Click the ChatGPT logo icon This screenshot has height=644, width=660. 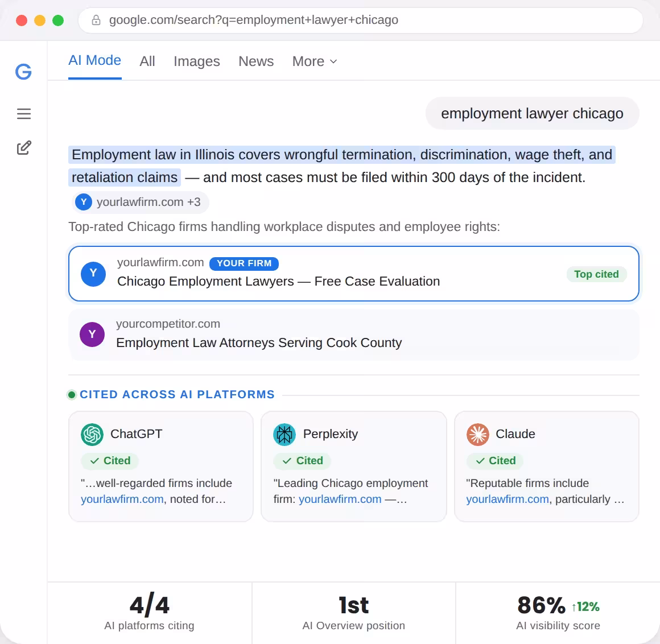92,435
